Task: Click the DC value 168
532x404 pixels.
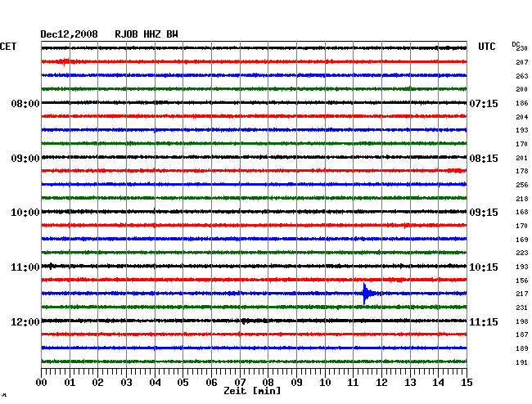Action: (522, 212)
